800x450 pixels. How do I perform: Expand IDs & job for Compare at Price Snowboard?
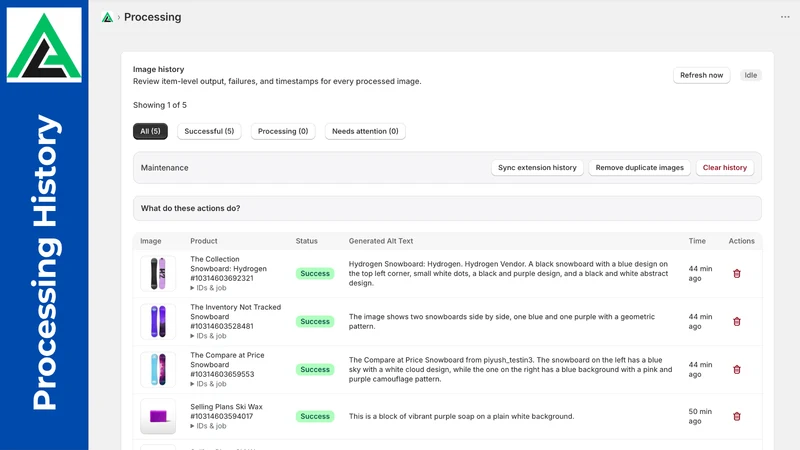[208, 384]
